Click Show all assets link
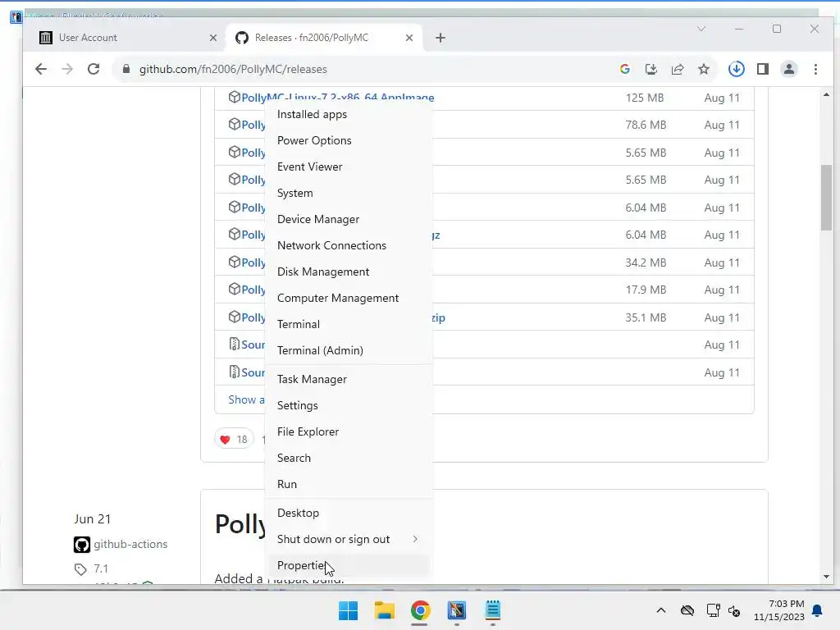This screenshot has height=630, width=840. tap(246, 399)
